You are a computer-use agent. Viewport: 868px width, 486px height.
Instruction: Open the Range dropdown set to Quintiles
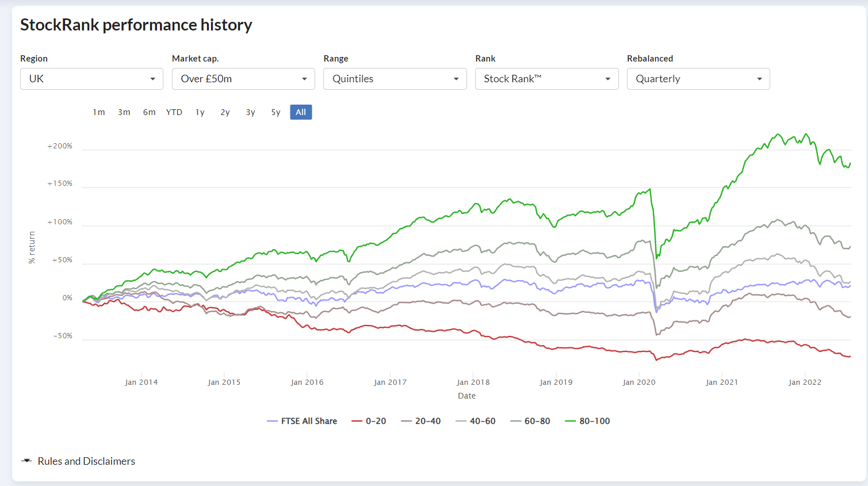(395, 79)
